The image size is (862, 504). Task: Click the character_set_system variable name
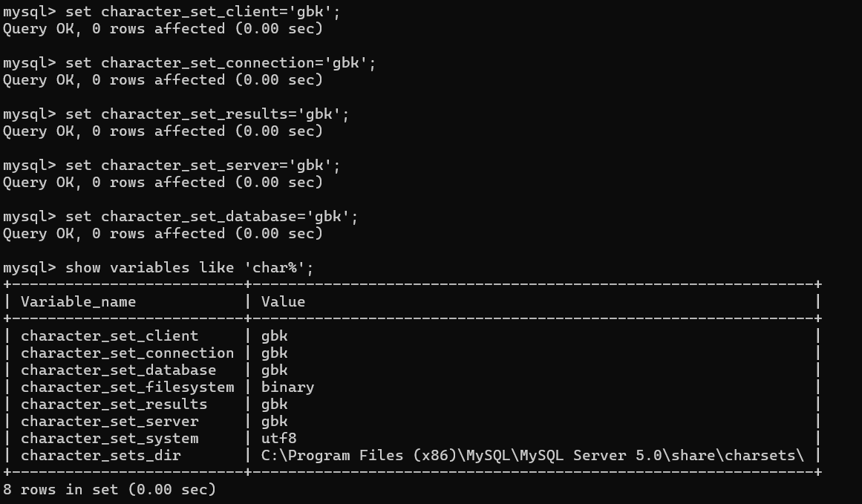click(x=109, y=439)
